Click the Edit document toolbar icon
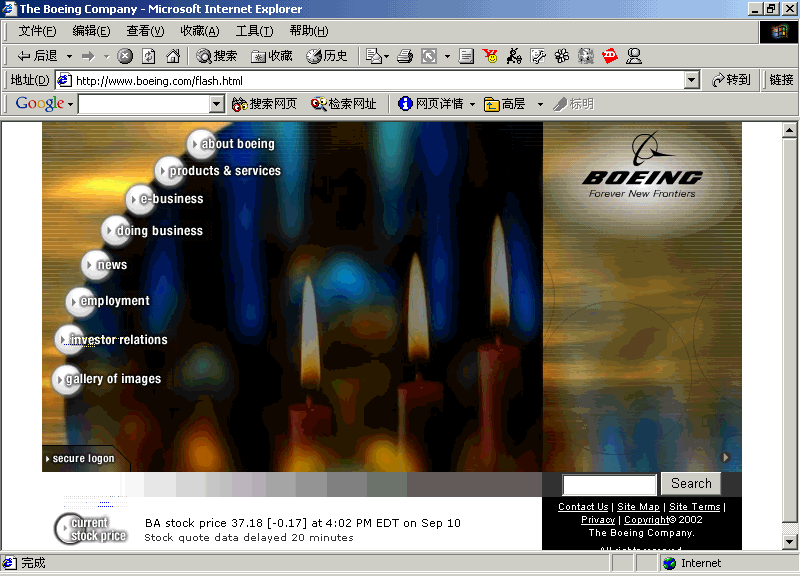 click(466, 56)
